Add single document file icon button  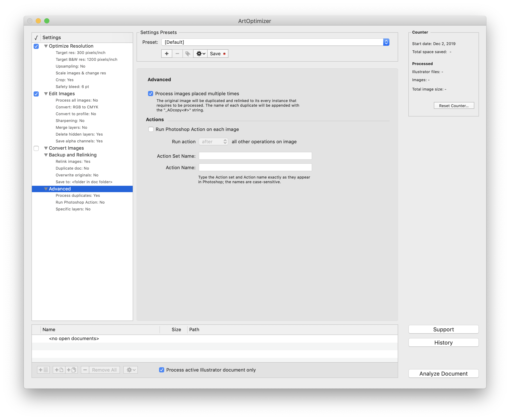(x=59, y=370)
